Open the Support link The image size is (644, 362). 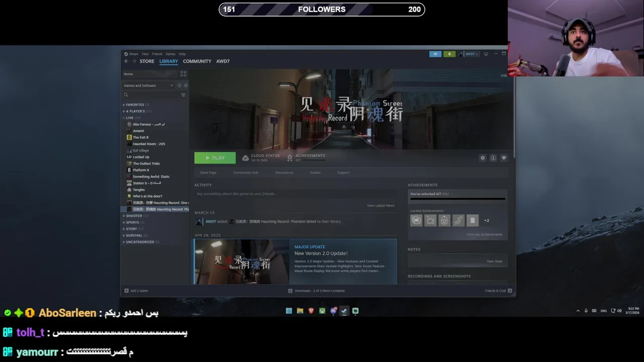tap(343, 172)
